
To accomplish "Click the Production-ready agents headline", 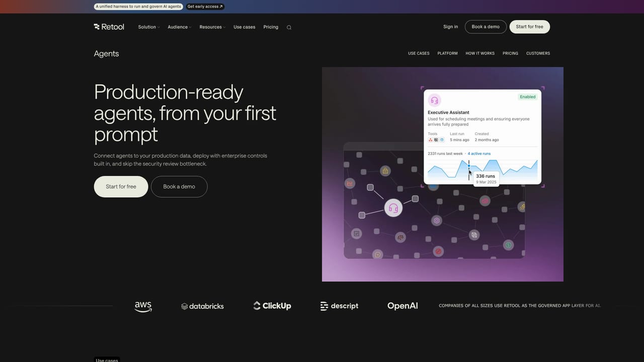I will [185, 113].
